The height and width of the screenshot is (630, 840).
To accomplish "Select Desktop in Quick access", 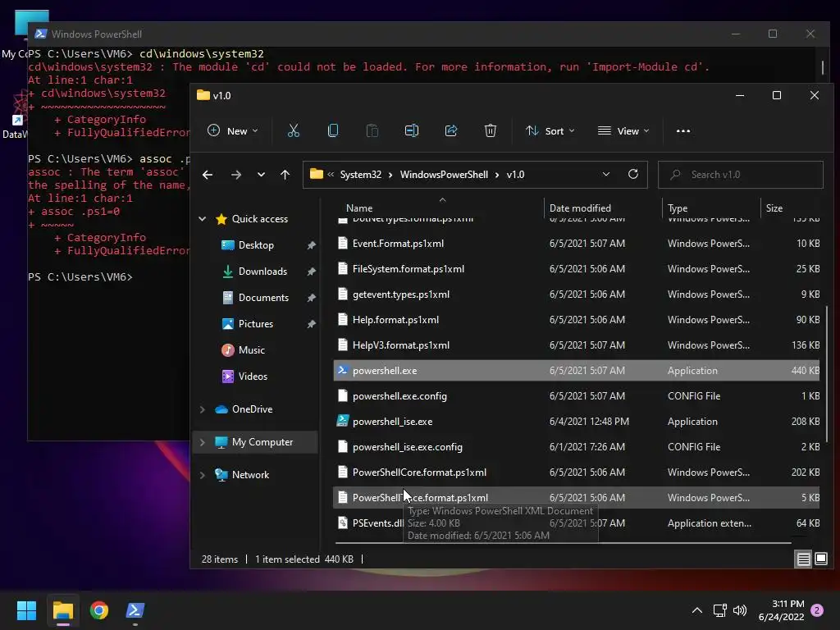I will [256, 244].
